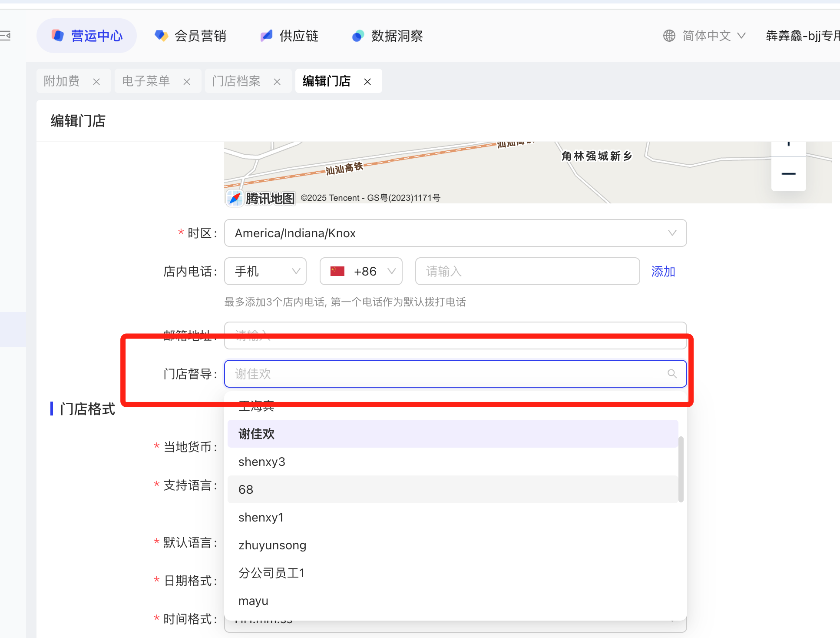Click the globe language icon
Viewport: 840px width, 638px height.
(669, 36)
